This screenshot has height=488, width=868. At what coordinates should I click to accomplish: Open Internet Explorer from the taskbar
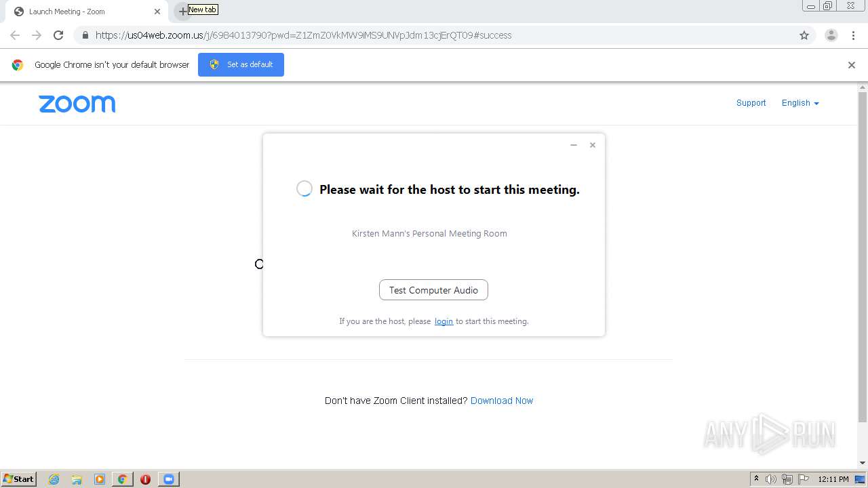[54, 479]
